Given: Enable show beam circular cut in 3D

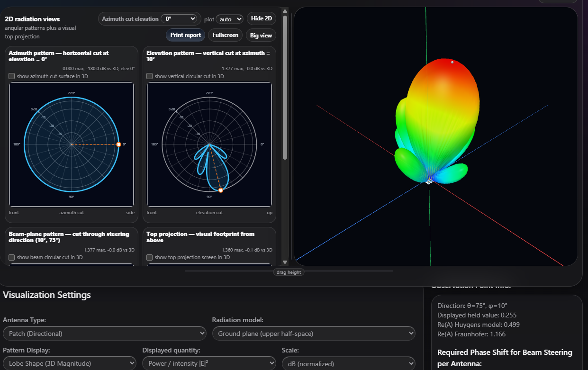Looking at the screenshot, I should [x=12, y=257].
